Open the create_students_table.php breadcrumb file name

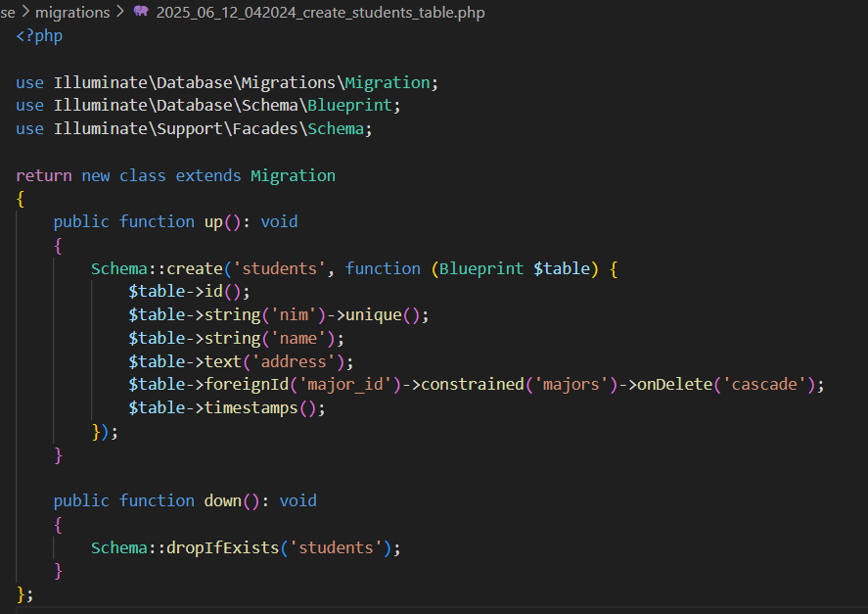tap(320, 12)
